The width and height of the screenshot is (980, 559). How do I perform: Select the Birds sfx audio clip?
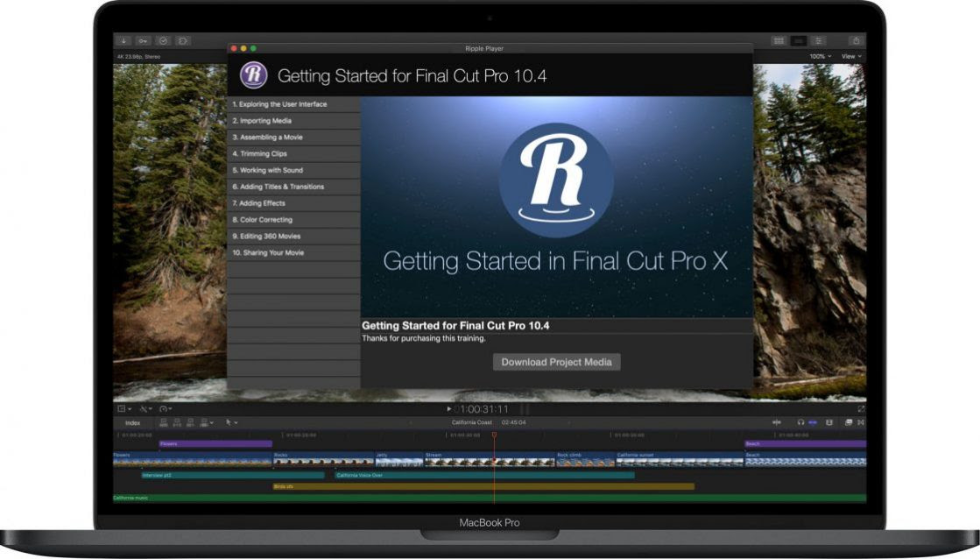click(483, 486)
